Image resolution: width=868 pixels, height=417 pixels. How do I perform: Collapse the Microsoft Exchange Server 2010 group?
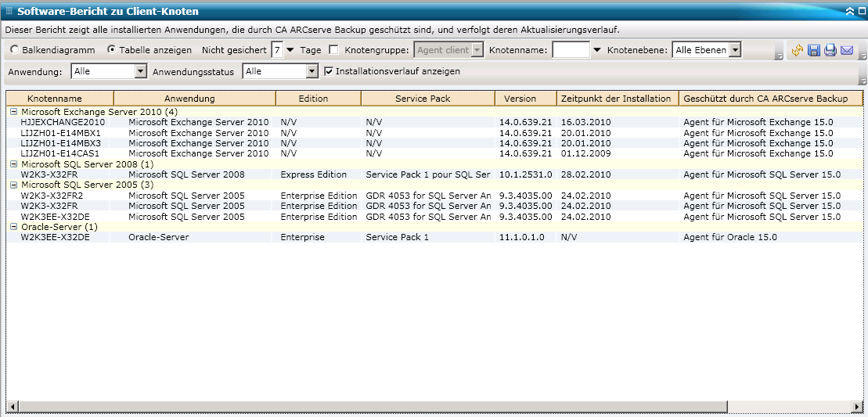point(13,112)
